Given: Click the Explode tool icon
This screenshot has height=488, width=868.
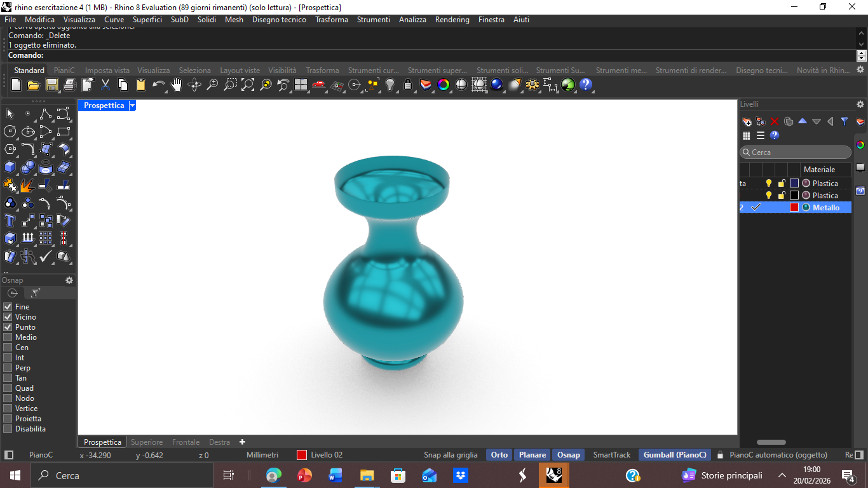Looking at the screenshot, I should pyautogui.click(x=27, y=185).
